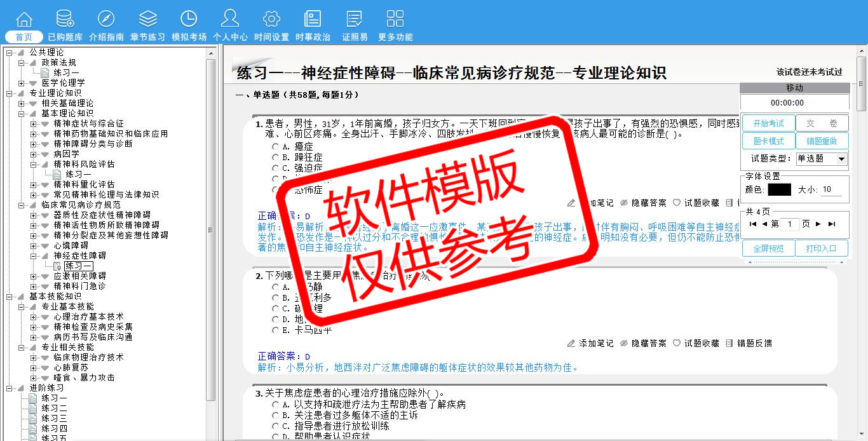
Task: Select 嗜食、暴力攻击 tree item
Action: pyautogui.click(x=84, y=377)
